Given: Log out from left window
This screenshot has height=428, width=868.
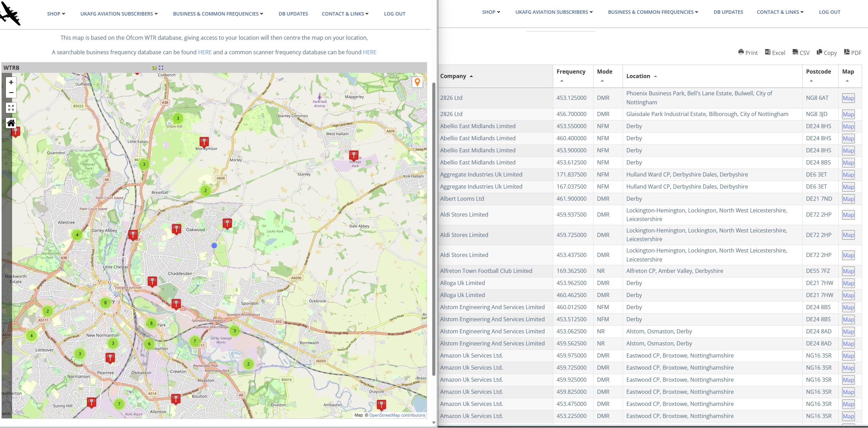Looking at the screenshot, I should coord(395,14).
